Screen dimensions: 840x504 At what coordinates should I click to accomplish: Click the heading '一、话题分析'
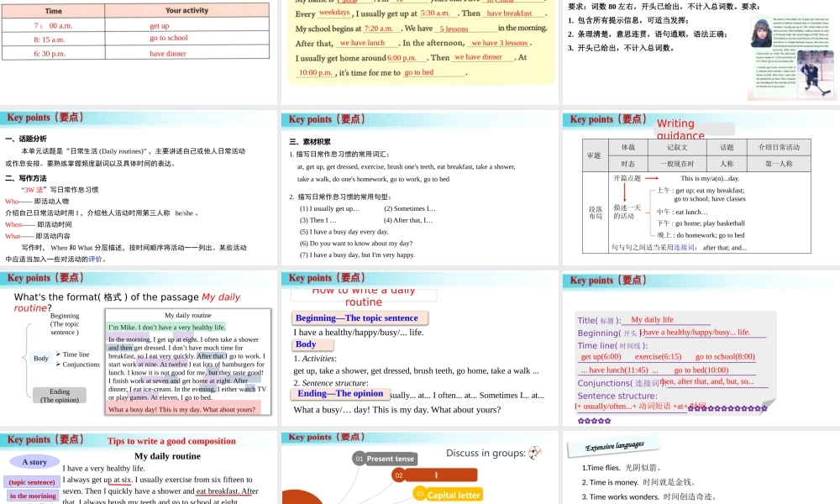coord(26,139)
